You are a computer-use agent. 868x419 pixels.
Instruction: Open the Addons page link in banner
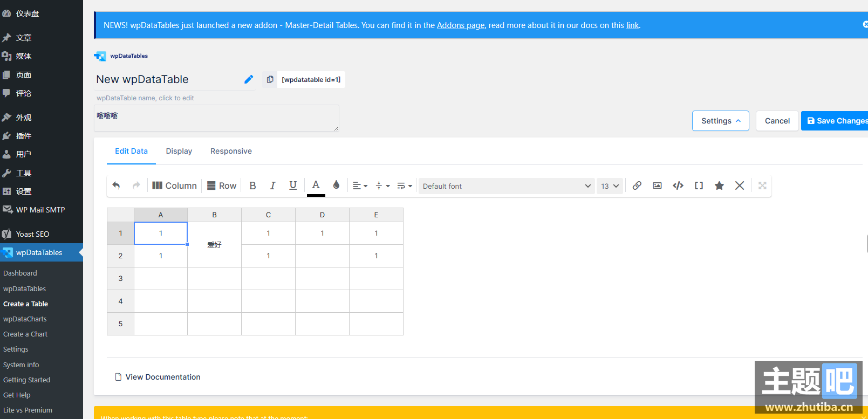pos(461,25)
